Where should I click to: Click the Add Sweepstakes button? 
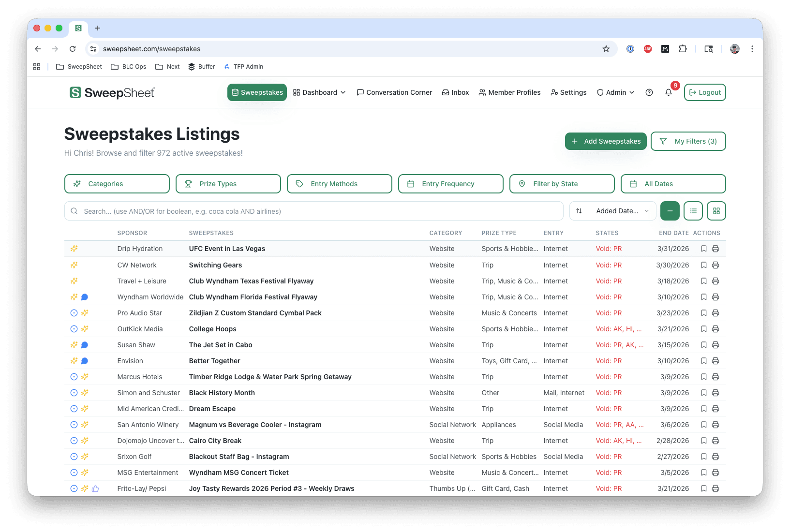(x=606, y=141)
